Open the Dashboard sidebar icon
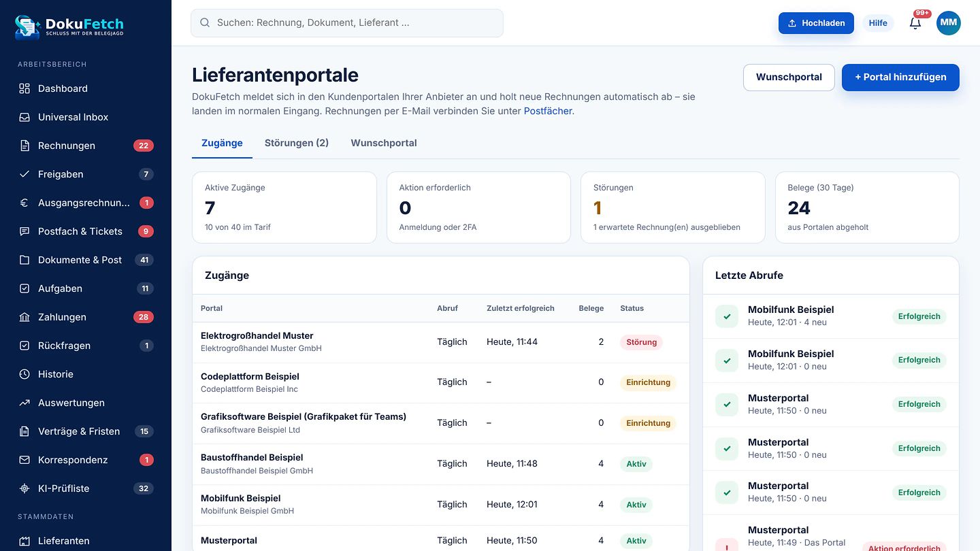This screenshot has width=980, height=551. 24,88
